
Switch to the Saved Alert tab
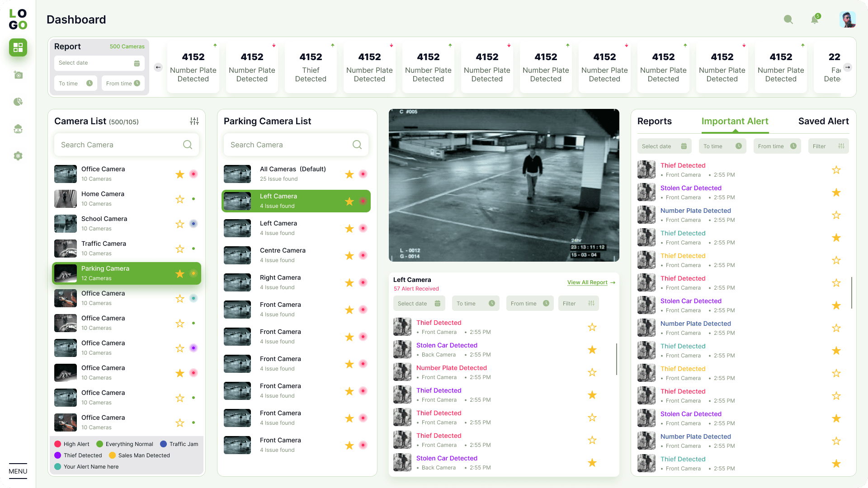click(823, 121)
